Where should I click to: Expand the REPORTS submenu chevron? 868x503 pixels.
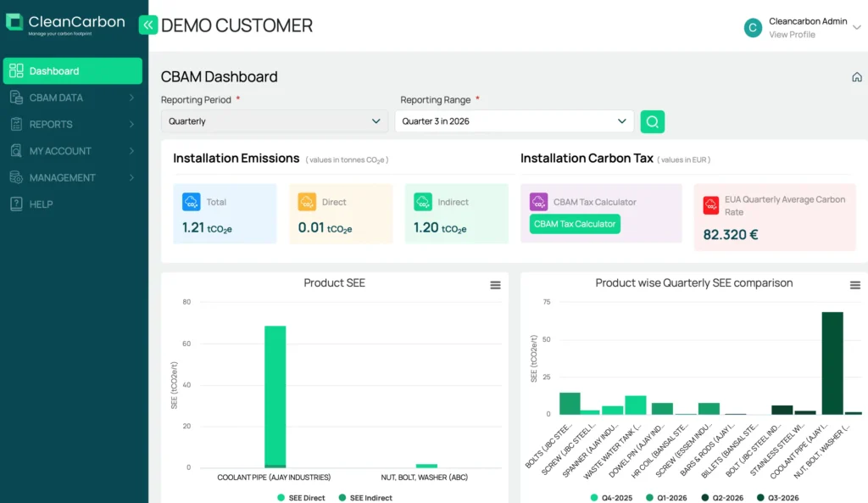point(131,124)
